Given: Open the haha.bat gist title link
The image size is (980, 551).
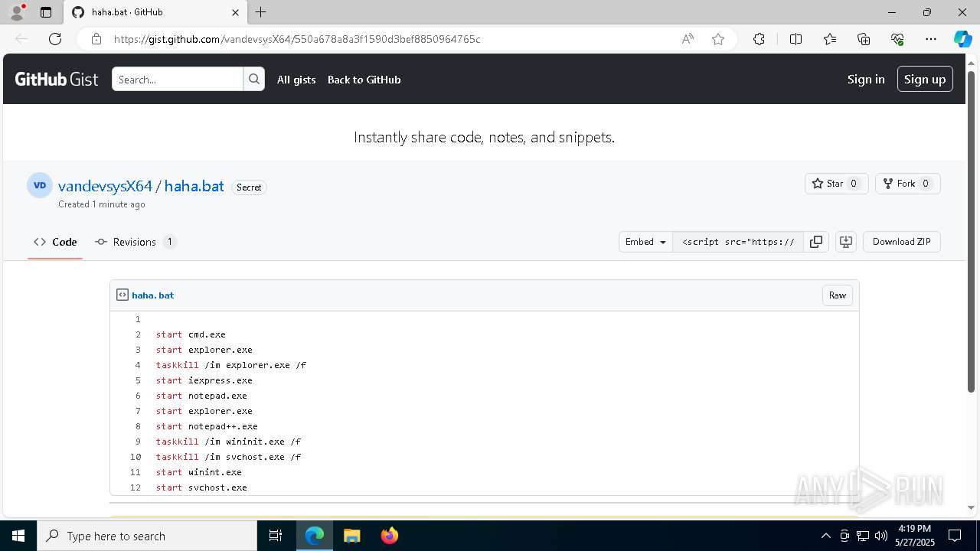Looking at the screenshot, I should [194, 186].
